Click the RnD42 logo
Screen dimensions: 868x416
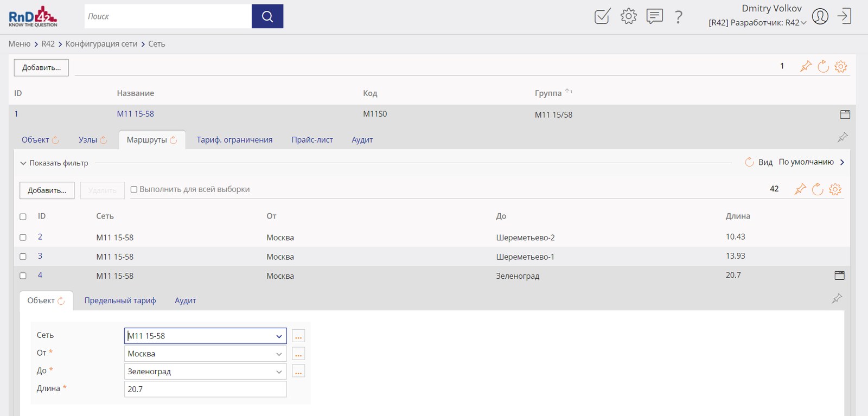pyautogui.click(x=33, y=16)
